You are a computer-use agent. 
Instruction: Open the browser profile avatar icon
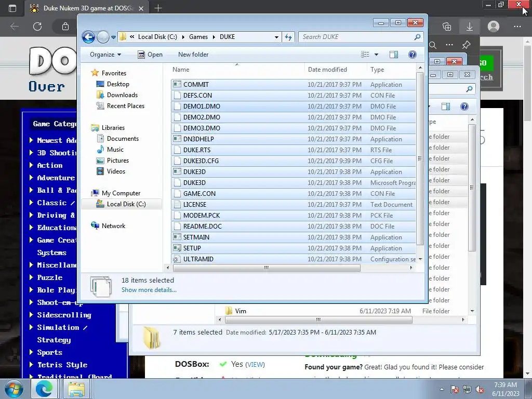click(494, 26)
